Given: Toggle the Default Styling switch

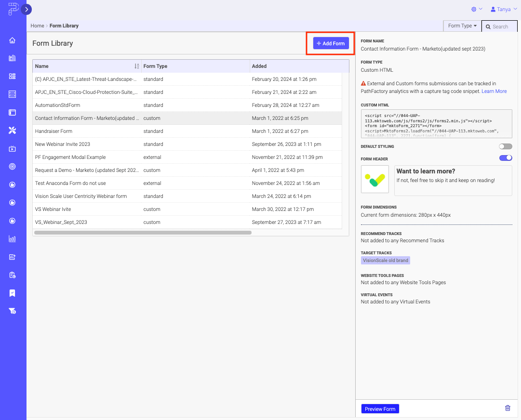Looking at the screenshot, I should [506, 146].
